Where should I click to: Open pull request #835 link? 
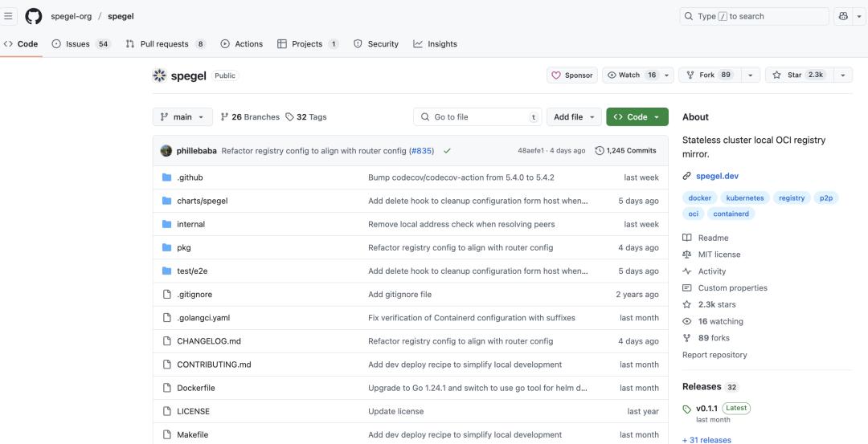(421, 150)
